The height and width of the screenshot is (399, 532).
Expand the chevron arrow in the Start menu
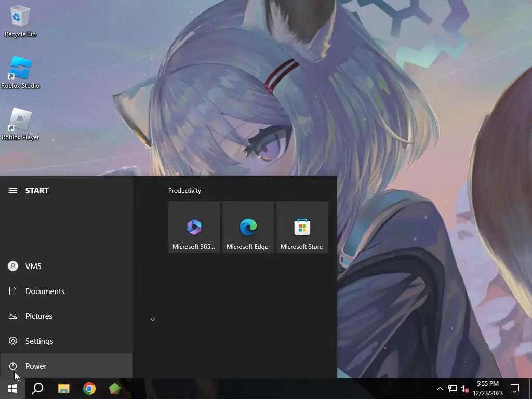click(153, 320)
